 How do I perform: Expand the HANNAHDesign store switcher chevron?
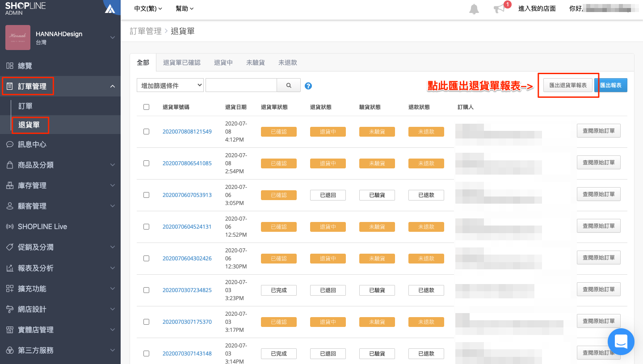pyautogui.click(x=113, y=38)
